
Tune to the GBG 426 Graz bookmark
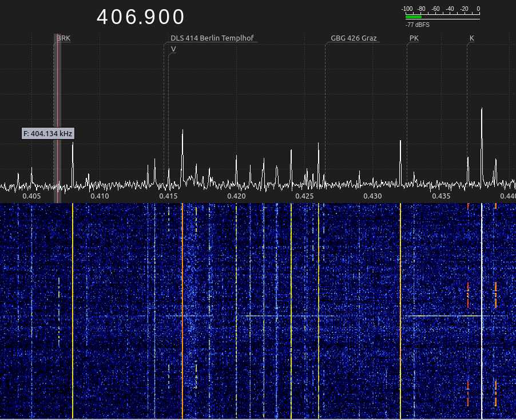[354, 38]
